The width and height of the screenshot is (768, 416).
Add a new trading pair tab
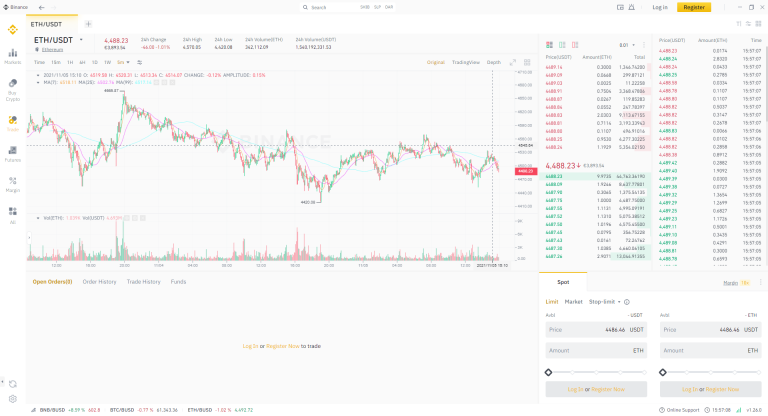point(88,24)
